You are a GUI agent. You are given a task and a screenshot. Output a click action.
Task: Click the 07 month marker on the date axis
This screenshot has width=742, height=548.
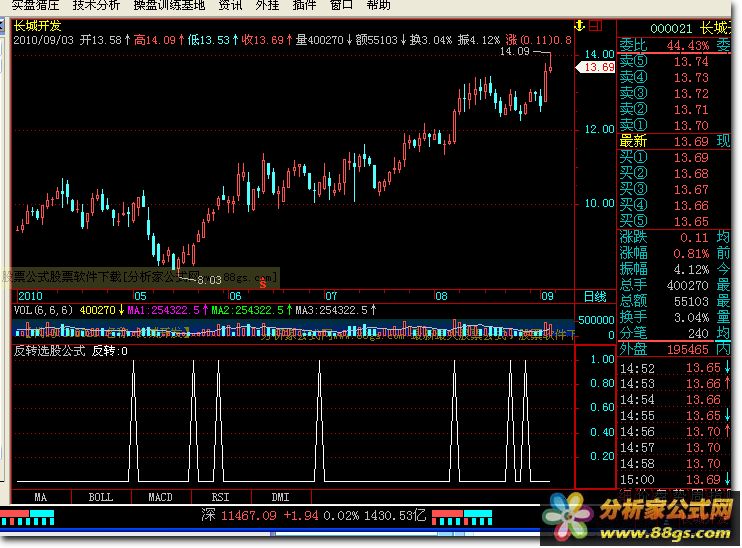331,296
